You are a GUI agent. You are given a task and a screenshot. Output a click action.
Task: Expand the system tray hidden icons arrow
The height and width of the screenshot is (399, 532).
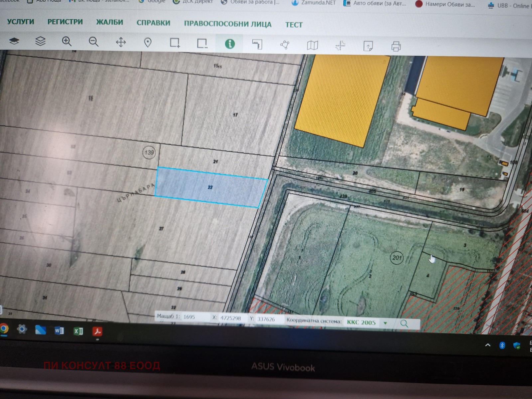click(x=487, y=345)
